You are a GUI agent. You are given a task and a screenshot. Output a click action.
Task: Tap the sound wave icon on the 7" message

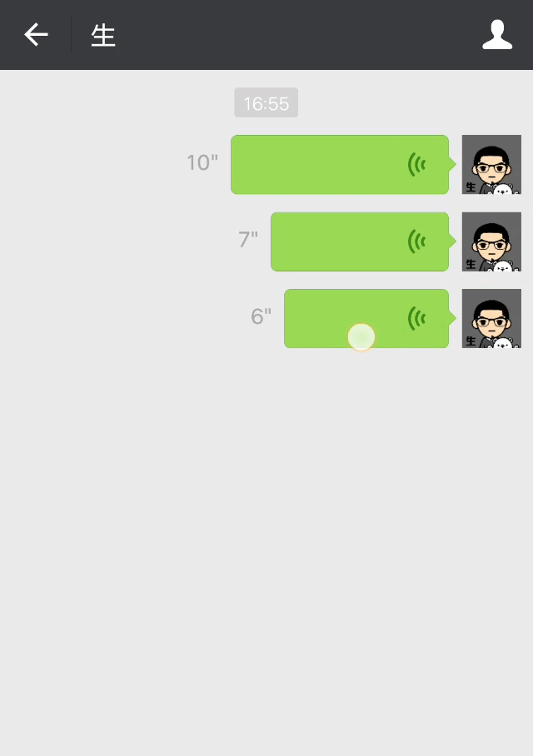416,241
